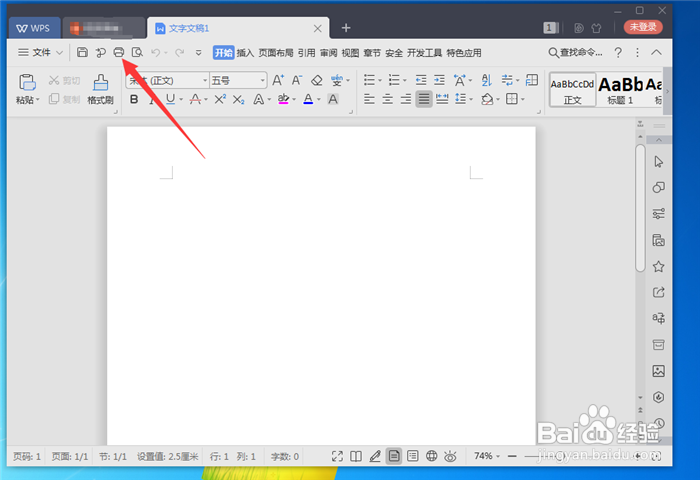Toggle eye protection mode icon
Screen dimensions: 700x480
click(450, 456)
